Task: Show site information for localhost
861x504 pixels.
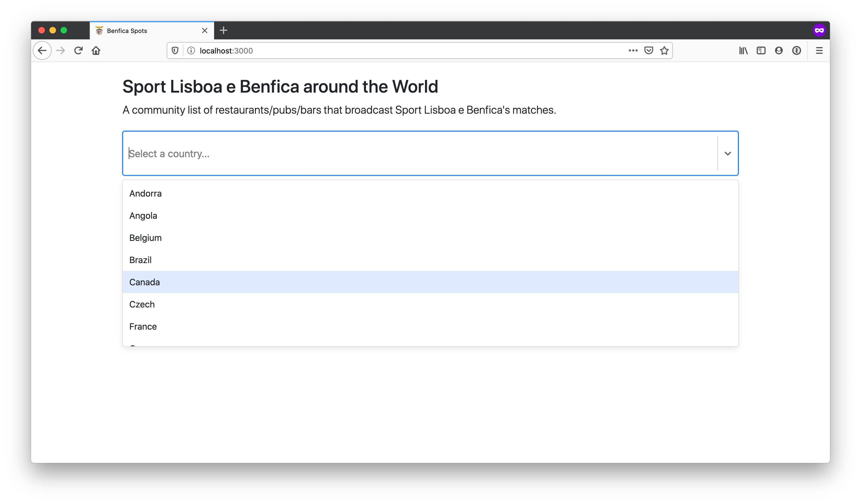Action: 191,50
